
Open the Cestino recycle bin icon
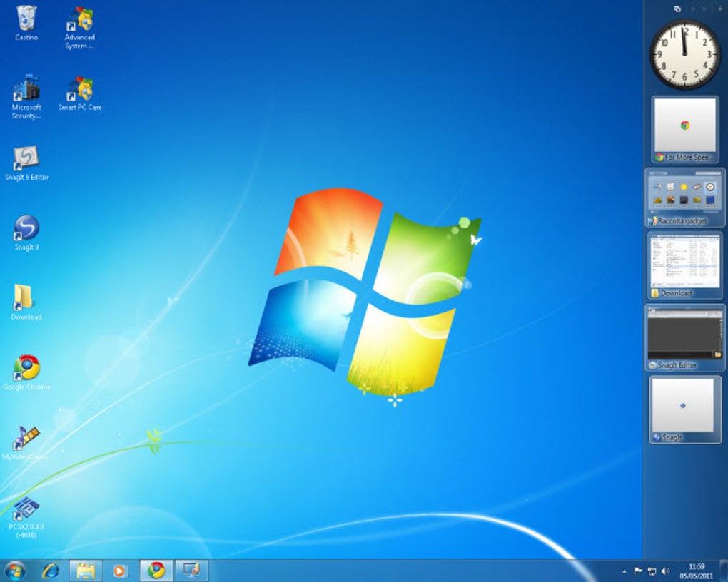click(26, 23)
